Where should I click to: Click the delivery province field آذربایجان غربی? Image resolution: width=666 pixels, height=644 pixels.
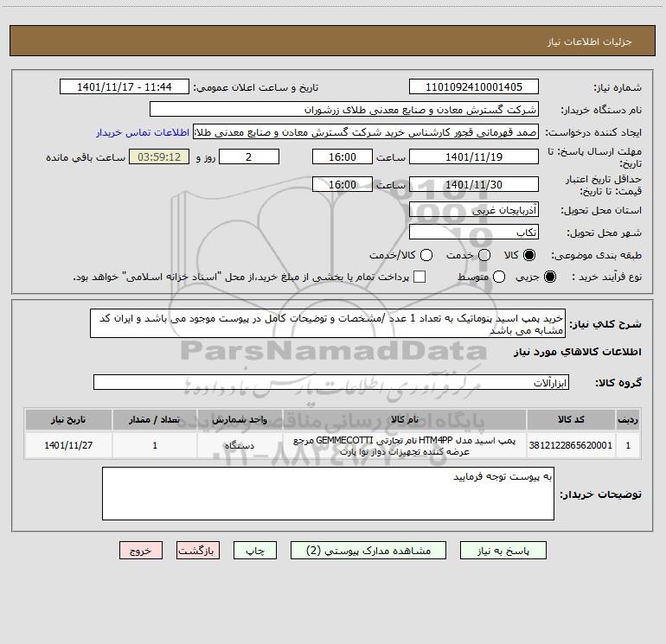474,210
